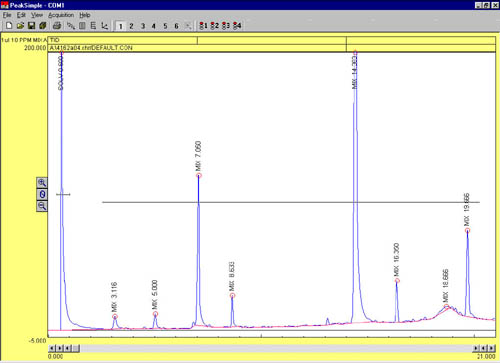Click the run control button 3
500x363 pixels.
[226, 26]
